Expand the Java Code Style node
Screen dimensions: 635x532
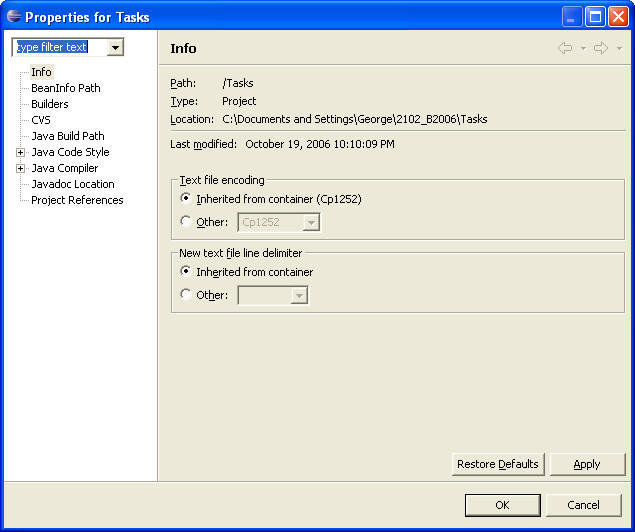[x=20, y=152]
